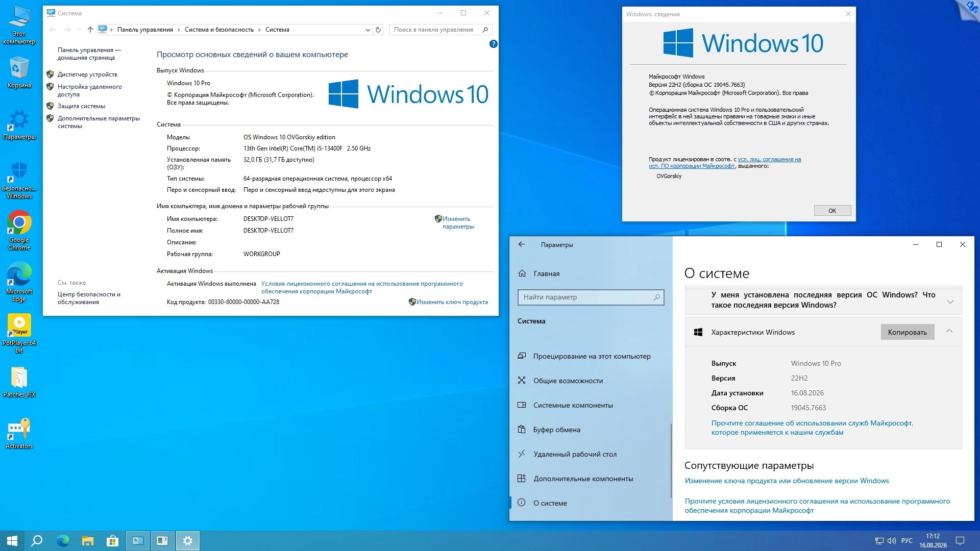Screen dimensions: 980x551
Task: Switch to Параметры taskbar gear button
Action: [188, 541]
